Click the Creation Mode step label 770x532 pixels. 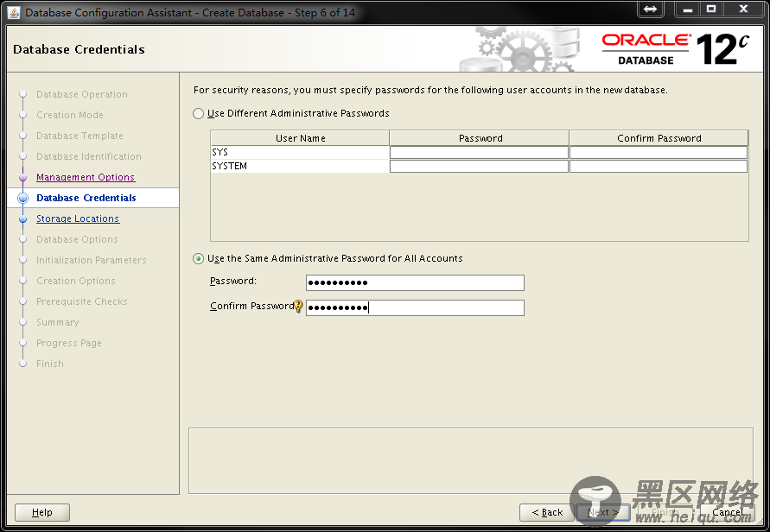click(70, 115)
